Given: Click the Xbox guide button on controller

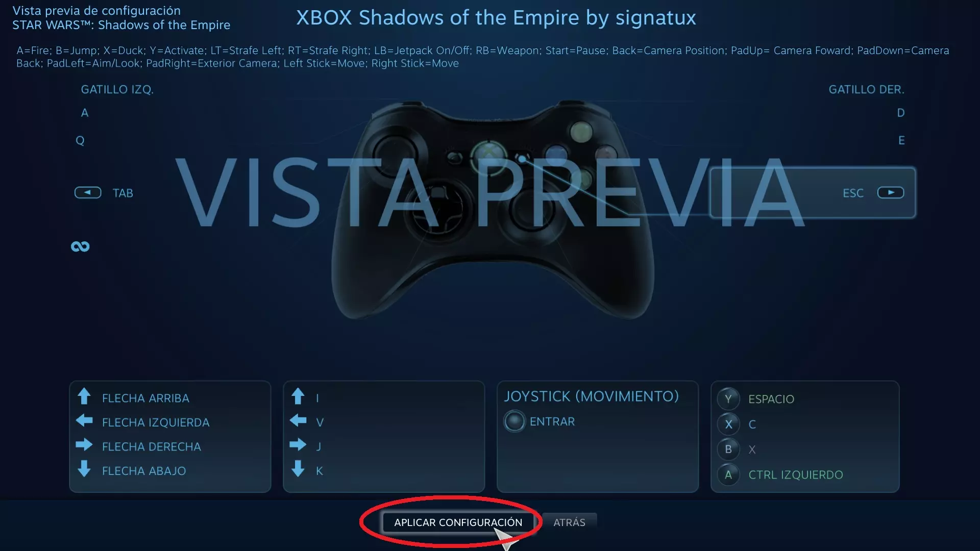Looking at the screenshot, I should click(488, 153).
